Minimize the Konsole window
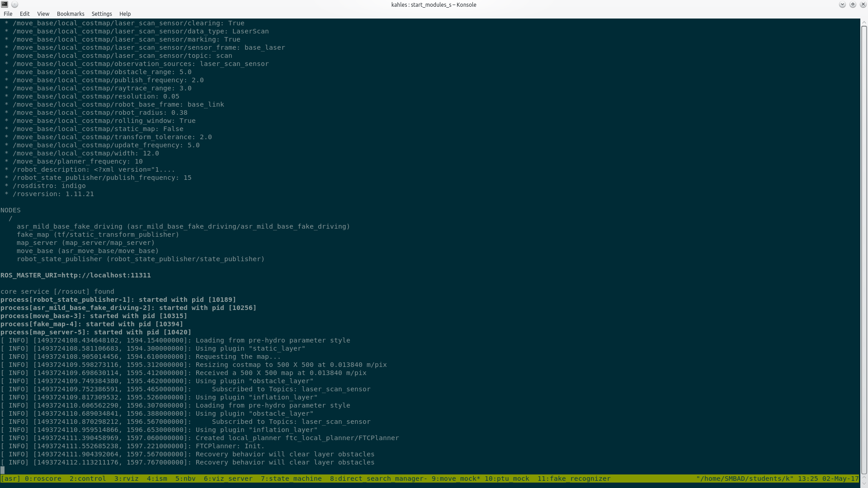The height and width of the screenshot is (488, 868). (842, 5)
